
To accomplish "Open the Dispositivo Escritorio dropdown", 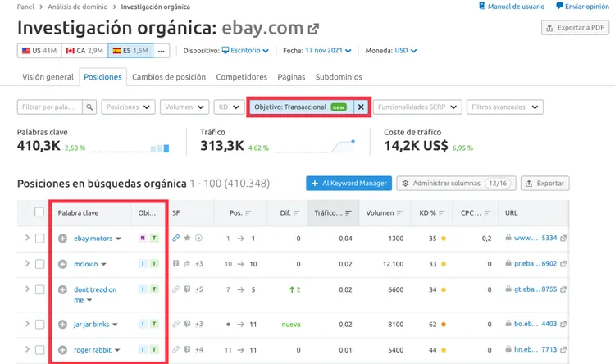I will (245, 51).
